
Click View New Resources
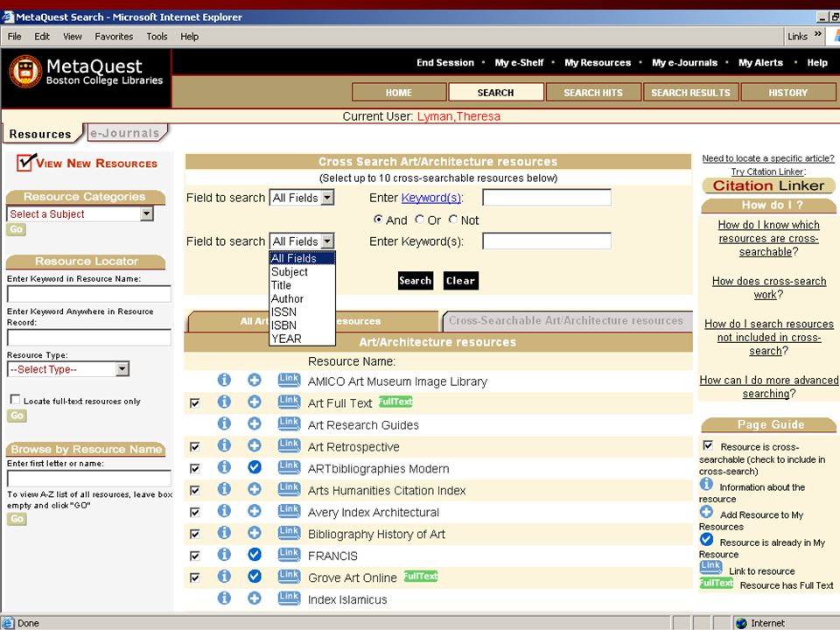pyautogui.click(x=87, y=163)
